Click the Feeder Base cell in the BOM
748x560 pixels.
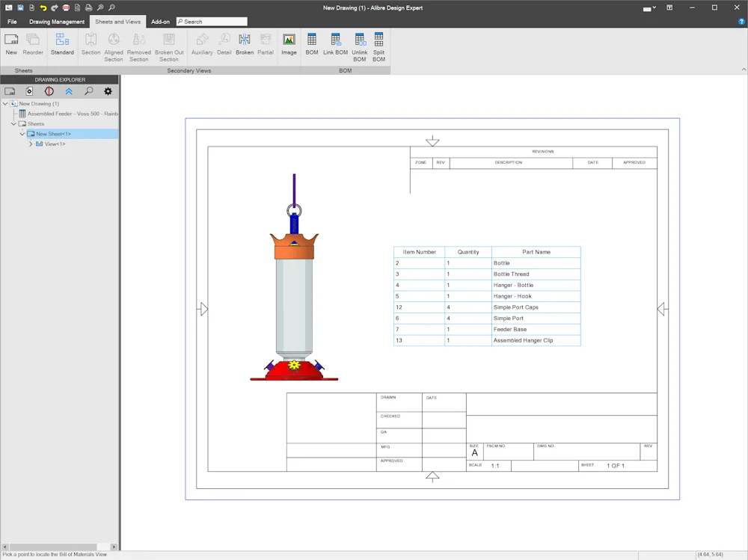(x=536, y=329)
